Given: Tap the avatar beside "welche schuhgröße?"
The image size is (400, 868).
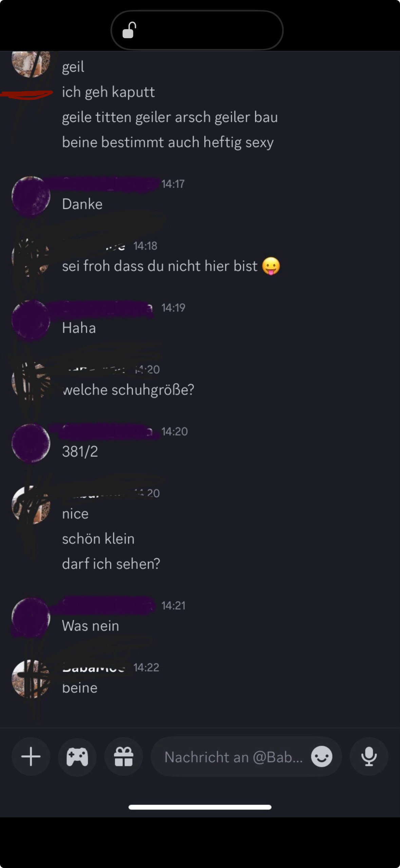Looking at the screenshot, I should [x=31, y=381].
